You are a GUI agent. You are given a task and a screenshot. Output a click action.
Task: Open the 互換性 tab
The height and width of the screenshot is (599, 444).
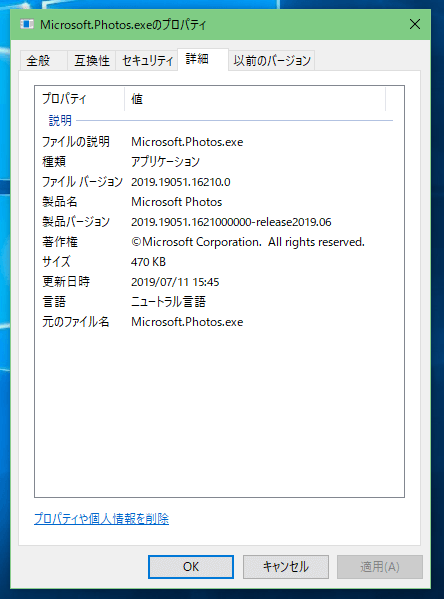pyautogui.click(x=92, y=60)
